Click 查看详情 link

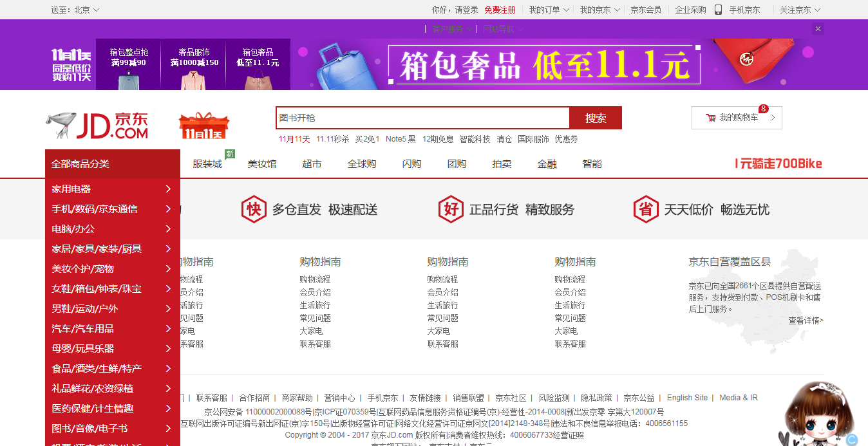(x=806, y=321)
